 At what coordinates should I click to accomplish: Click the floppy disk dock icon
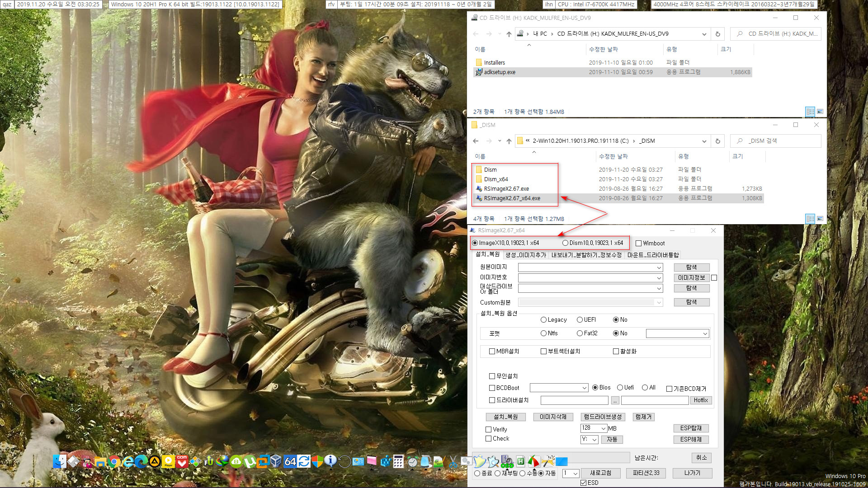pos(73,461)
